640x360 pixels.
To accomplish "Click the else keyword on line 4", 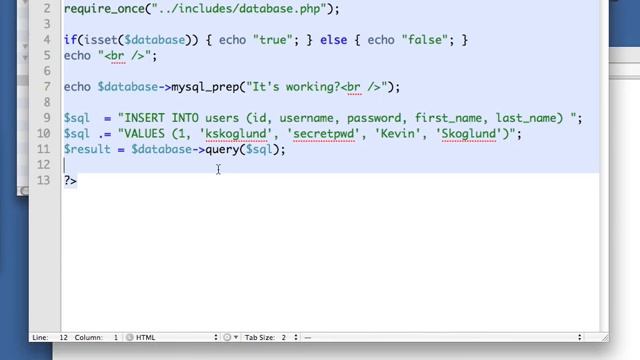I will 333,40.
